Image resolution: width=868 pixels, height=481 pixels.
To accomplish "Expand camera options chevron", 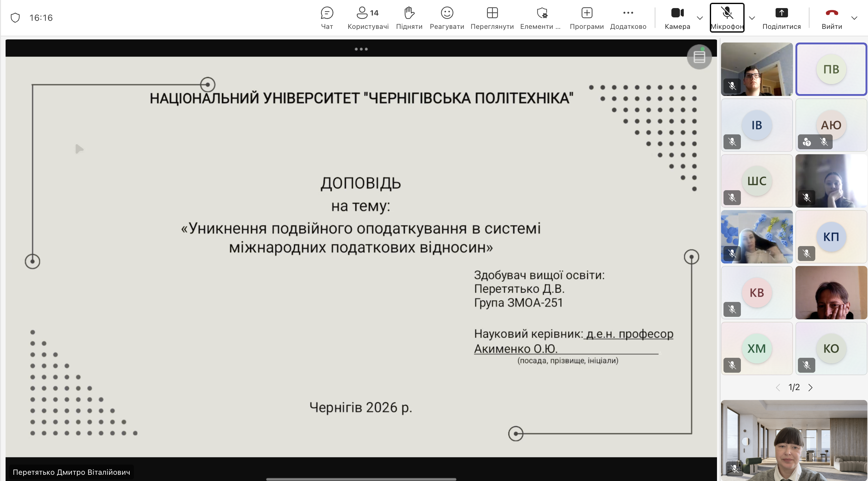I will 700,18.
